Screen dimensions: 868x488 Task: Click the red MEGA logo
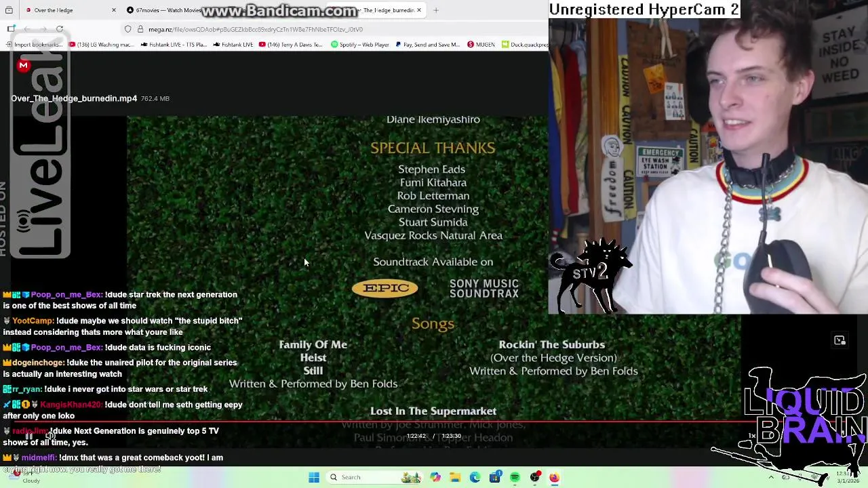tap(24, 65)
